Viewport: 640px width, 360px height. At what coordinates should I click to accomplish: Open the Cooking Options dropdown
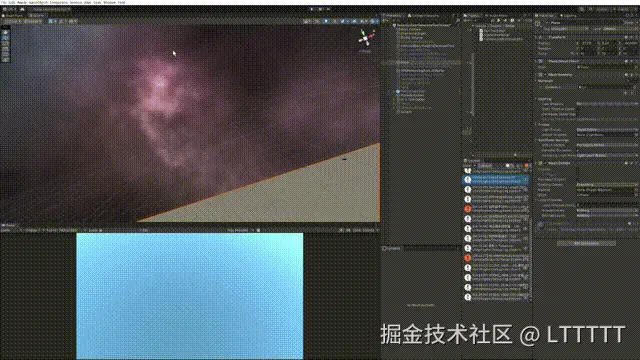tap(607, 185)
